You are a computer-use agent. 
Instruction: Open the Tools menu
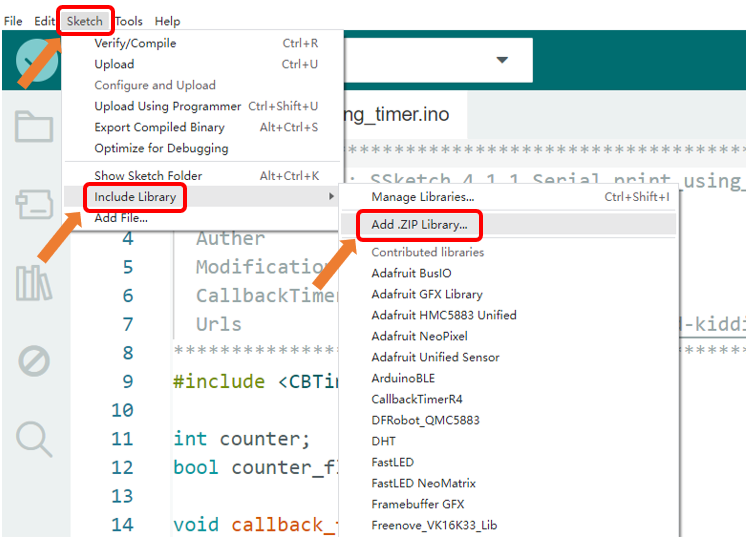(129, 21)
